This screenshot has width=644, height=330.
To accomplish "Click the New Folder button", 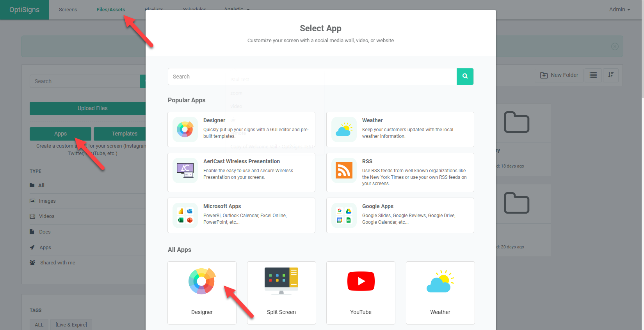I will pos(559,75).
